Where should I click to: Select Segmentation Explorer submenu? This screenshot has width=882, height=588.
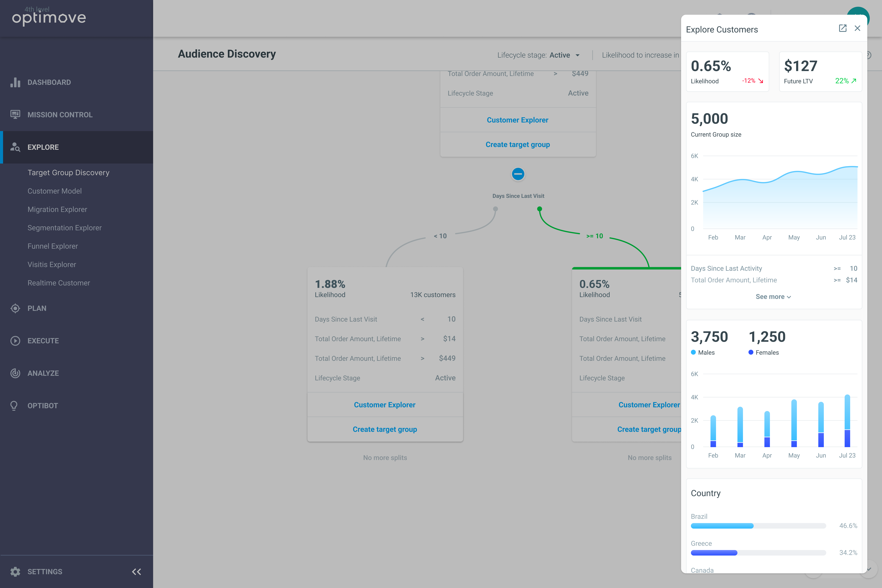(64, 228)
